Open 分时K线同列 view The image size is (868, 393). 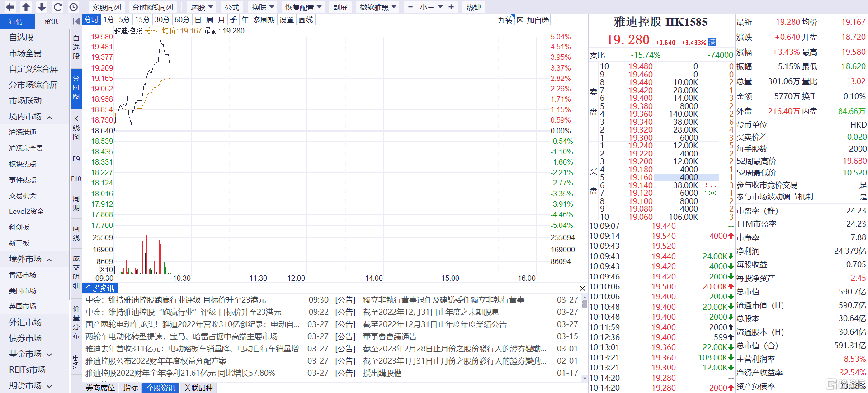coord(153,7)
